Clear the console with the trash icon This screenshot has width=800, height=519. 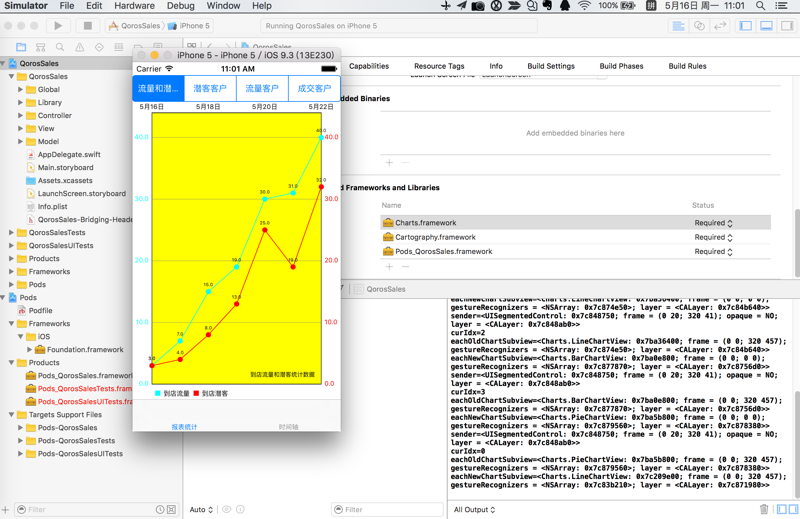tap(765, 509)
